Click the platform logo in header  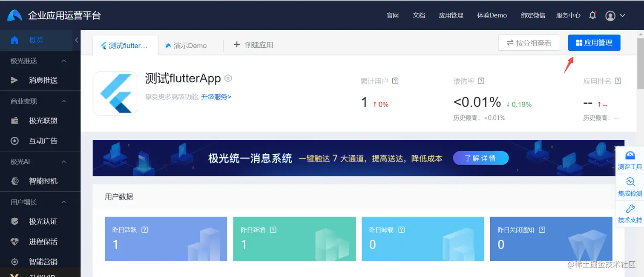coord(14,15)
